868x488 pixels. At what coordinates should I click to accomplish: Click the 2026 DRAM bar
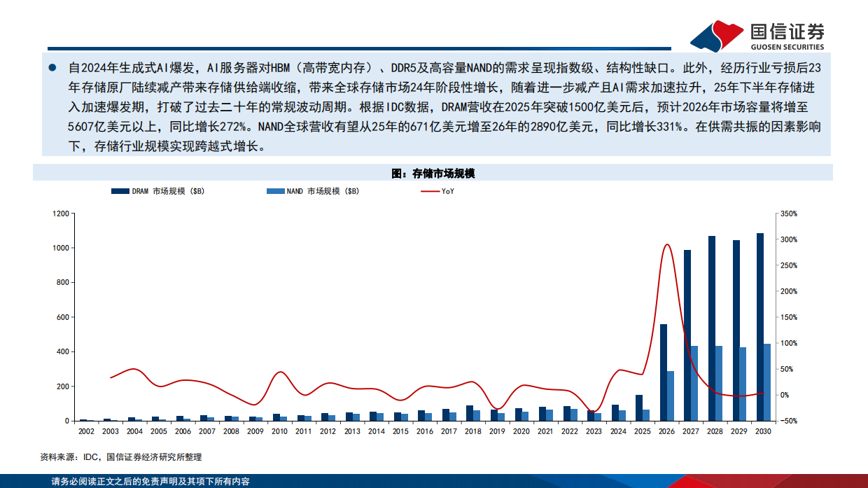[663, 372]
